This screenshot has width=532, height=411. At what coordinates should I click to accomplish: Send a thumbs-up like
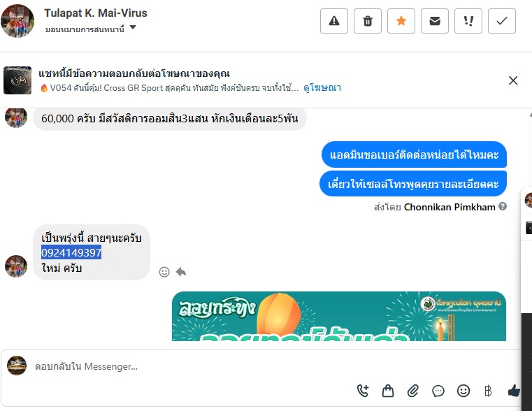point(514,391)
